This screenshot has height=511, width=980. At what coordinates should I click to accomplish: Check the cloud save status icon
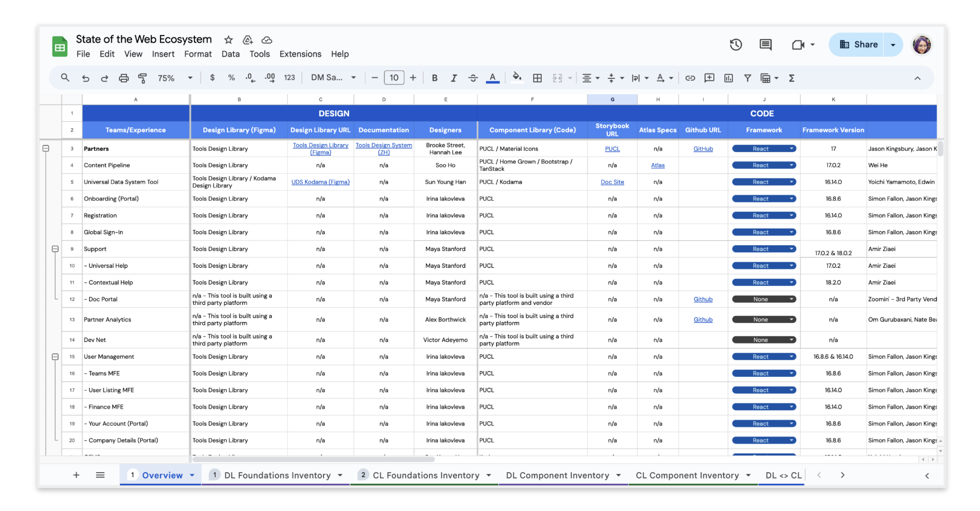[267, 40]
